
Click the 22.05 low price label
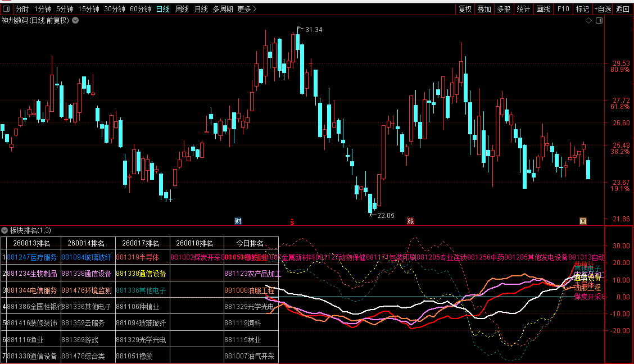pos(386,215)
